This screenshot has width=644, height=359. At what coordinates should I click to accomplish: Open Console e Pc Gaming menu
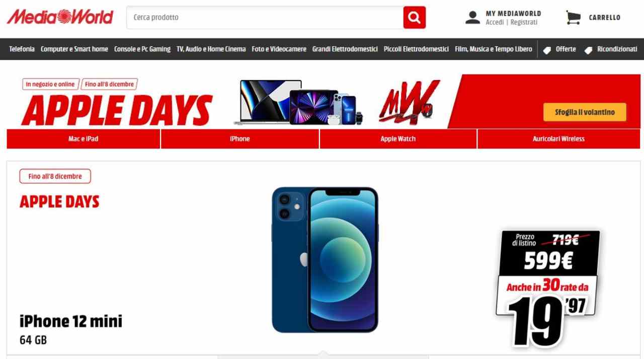(142, 49)
